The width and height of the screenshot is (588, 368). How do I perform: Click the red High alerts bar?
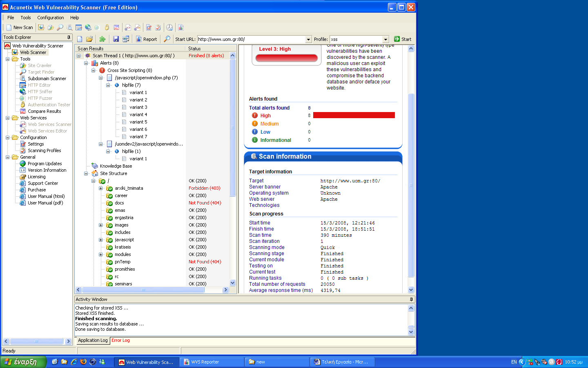tap(354, 115)
